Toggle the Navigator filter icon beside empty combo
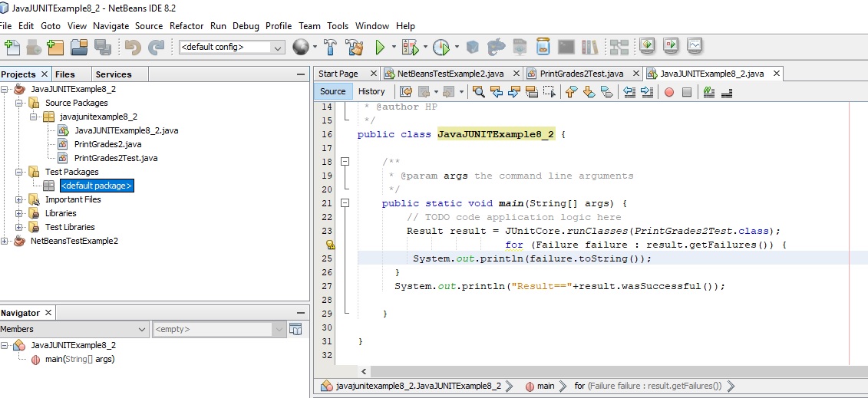This screenshot has height=398, width=868. tap(296, 329)
